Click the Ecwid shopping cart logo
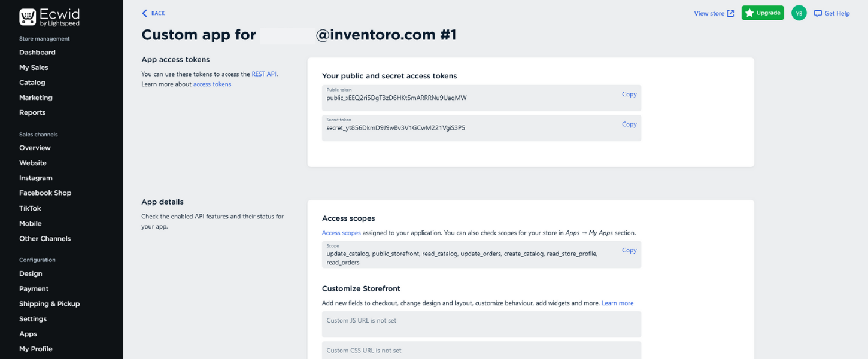This screenshot has height=359, width=868. click(28, 17)
